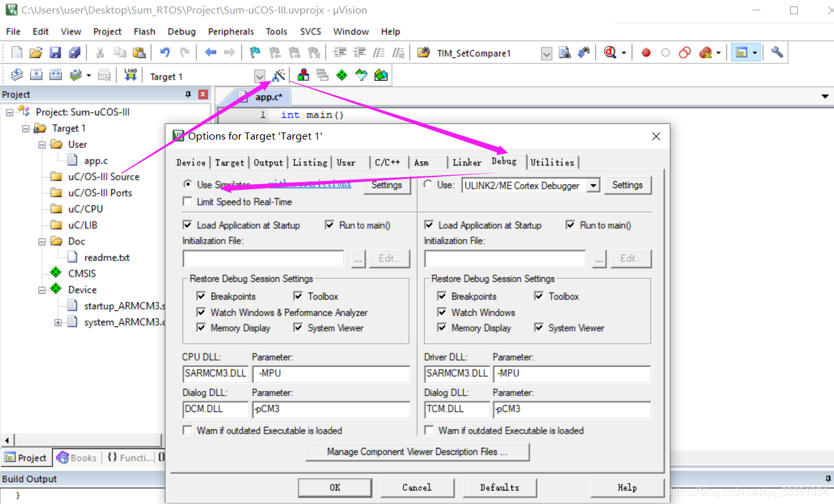The height and width of the screenshot is (504, 834).
Task: Click the Select Software Packs icon
Action: (361, 76)
